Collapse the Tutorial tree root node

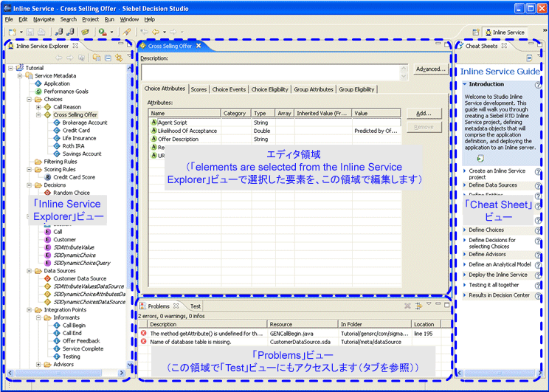click(11, 68)
